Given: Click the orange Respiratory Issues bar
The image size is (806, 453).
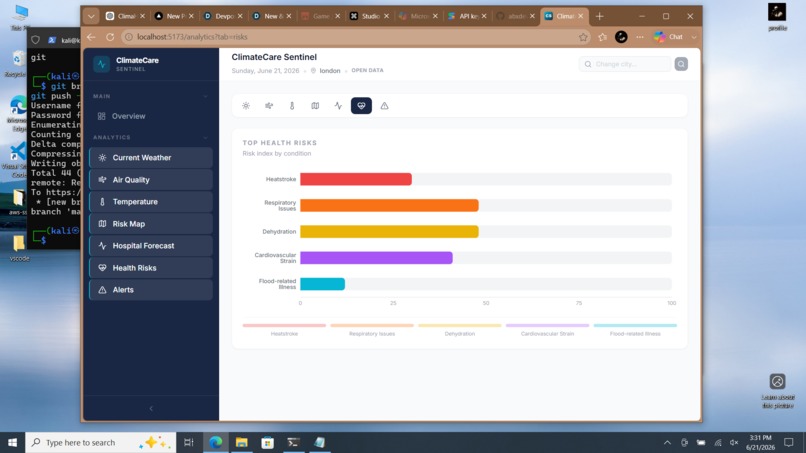Looking at the screenshot, I should pyautogui.click(x=389, y=205).
